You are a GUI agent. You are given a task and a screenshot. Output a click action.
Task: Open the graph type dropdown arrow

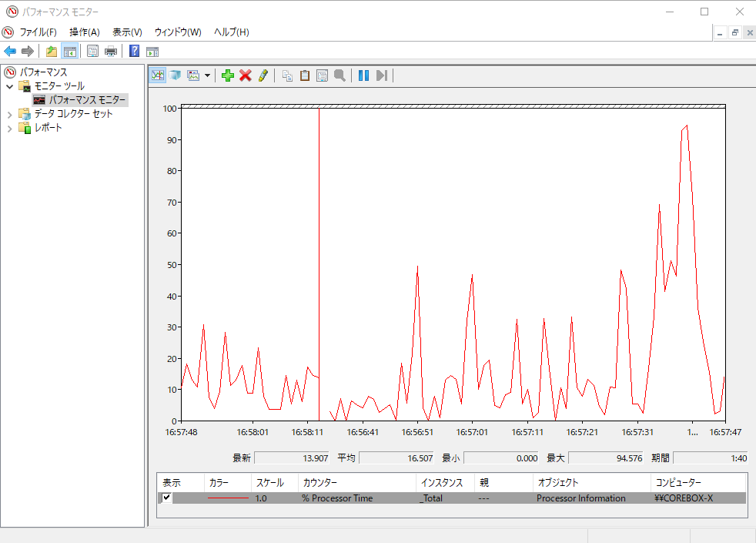pos(207,75)
